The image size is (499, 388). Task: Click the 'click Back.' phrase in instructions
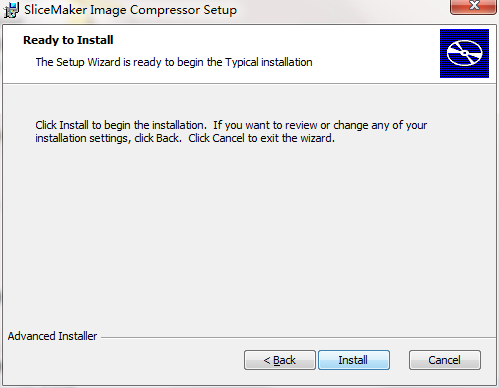(x=158, y=138)
